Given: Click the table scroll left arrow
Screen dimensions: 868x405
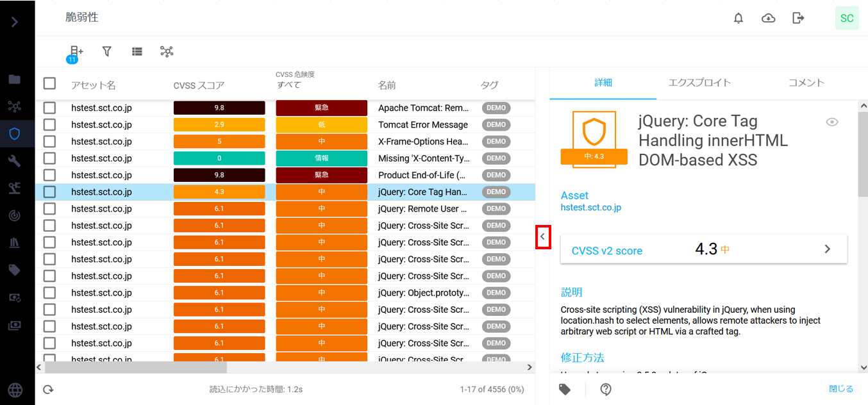Looking at the screenshot, I should (40, 367).
